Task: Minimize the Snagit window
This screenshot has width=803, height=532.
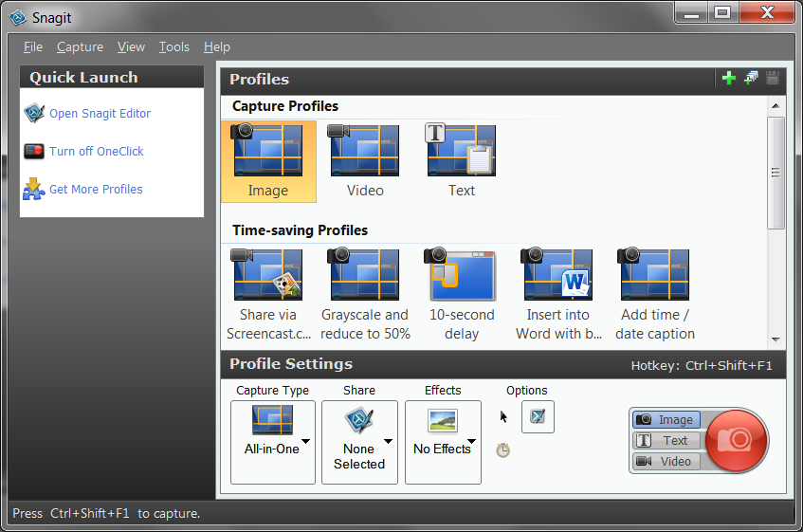Action: (691, 12)
